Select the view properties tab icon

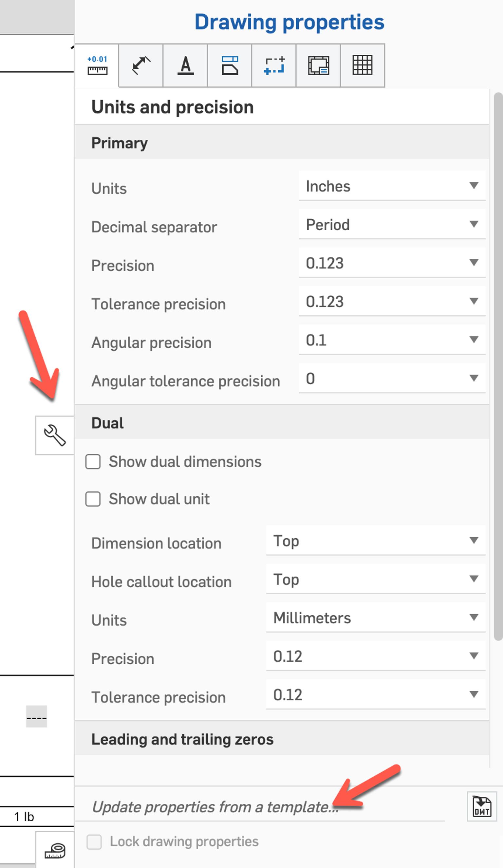[274, 66]
